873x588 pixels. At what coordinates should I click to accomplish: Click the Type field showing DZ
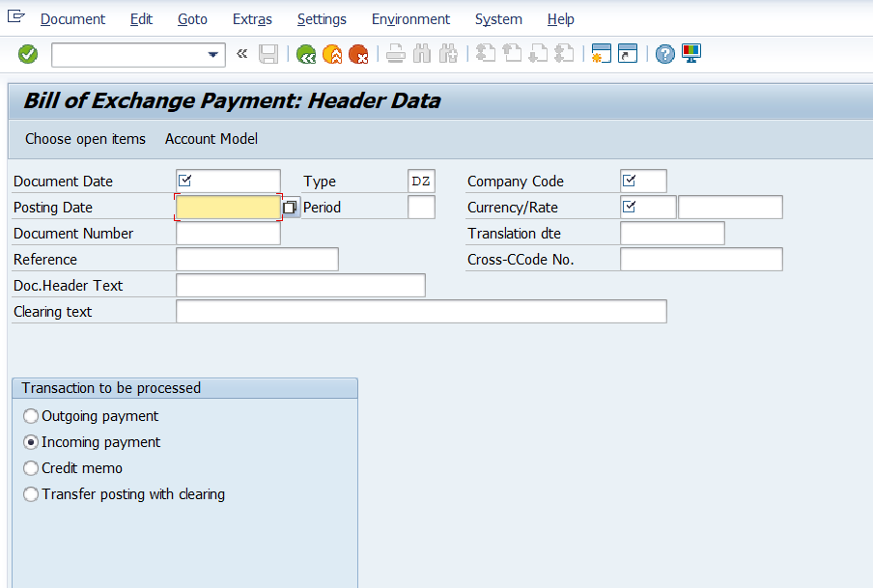pyautogui.click(x=421, y=181)
